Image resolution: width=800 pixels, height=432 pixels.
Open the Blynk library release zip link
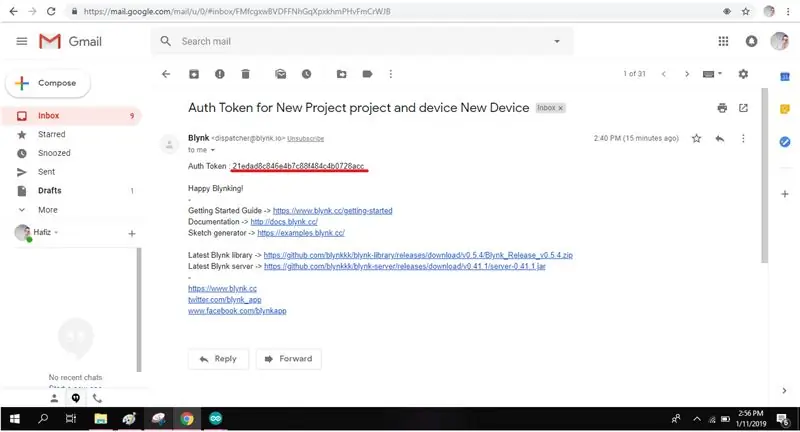418,255
